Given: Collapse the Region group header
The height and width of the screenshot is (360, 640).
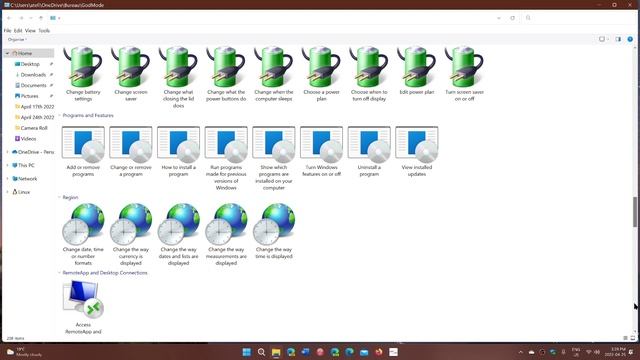Looking at the screenshot, I should tap(59, 197).
